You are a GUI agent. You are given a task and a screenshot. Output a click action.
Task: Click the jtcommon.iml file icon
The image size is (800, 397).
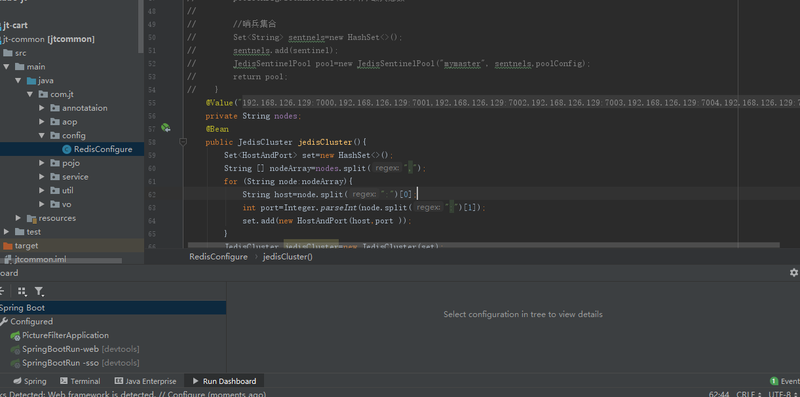tap(8, 259)
